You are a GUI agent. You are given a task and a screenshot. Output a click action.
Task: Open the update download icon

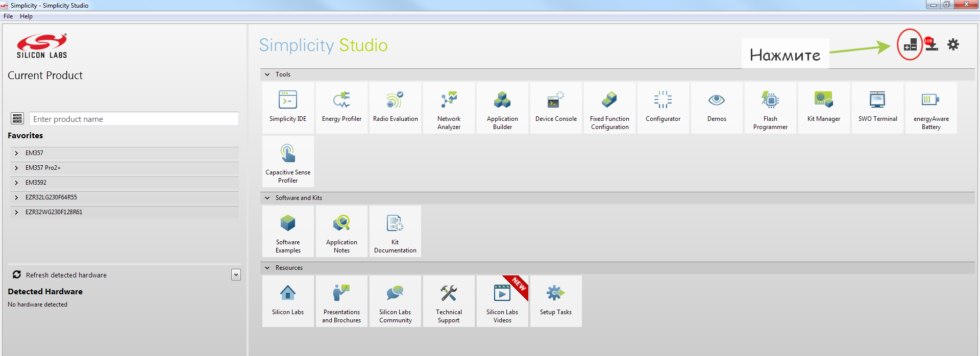pyautogui.click(x=932, y=44)
